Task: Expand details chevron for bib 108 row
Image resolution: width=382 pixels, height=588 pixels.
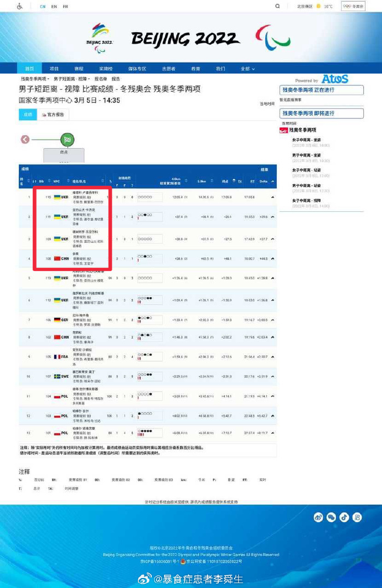Action: 273,259
